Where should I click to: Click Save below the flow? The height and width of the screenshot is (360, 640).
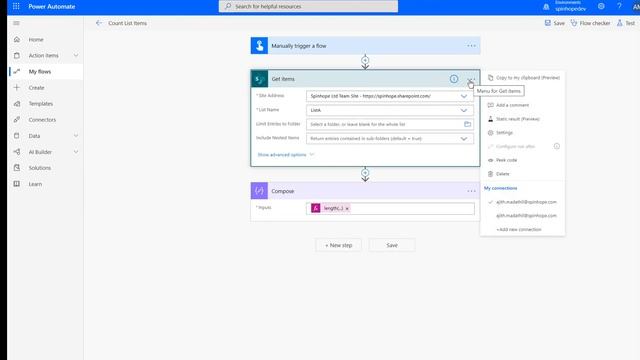click(x=392, y=245)
